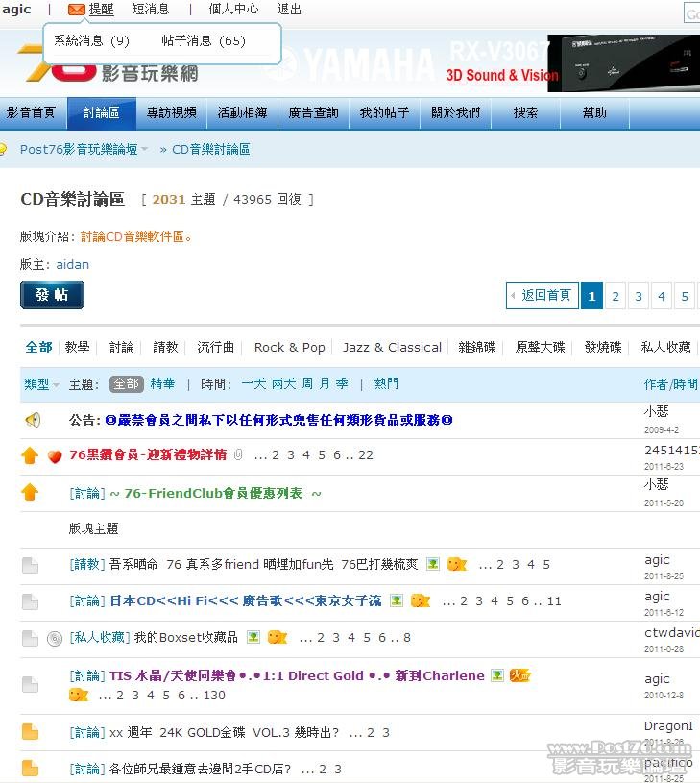Open the 活動相簿 nav tab

tap(243, 112)
